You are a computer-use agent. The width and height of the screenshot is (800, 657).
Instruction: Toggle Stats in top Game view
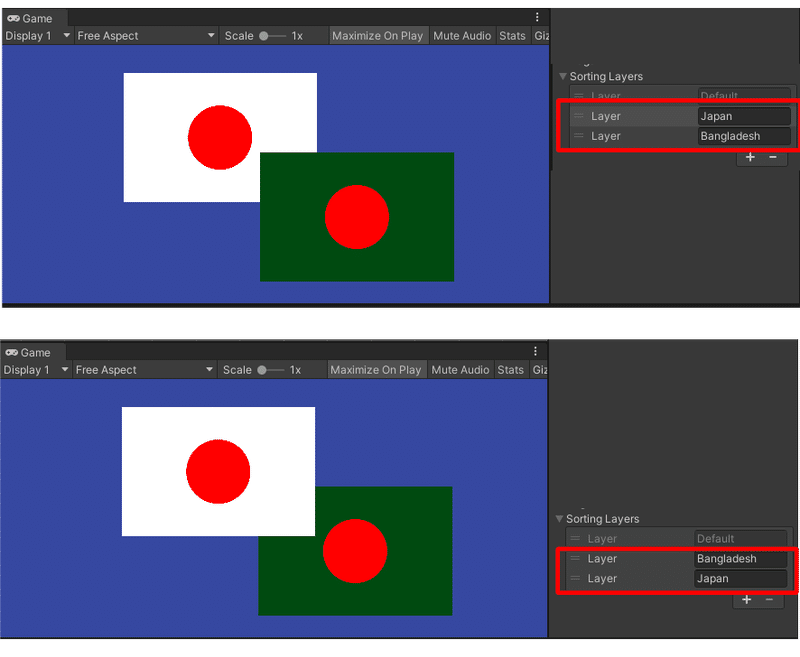(512, 36)
